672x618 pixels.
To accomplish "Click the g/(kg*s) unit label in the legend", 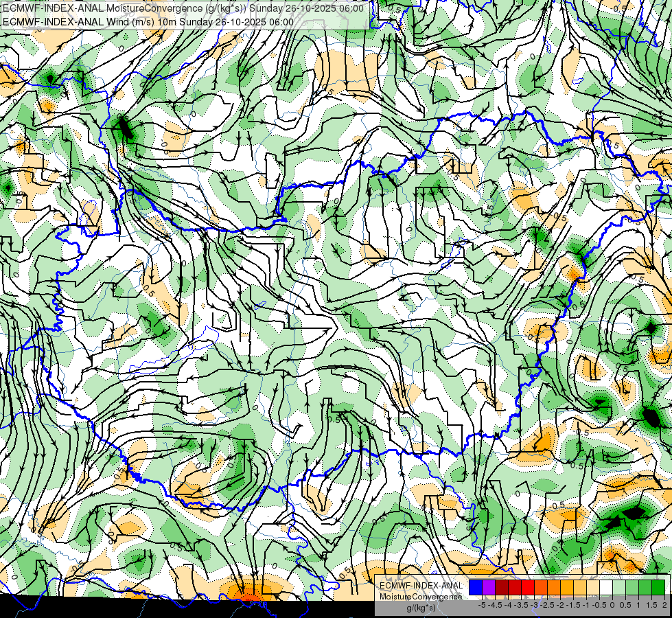I will coord(421,608).
